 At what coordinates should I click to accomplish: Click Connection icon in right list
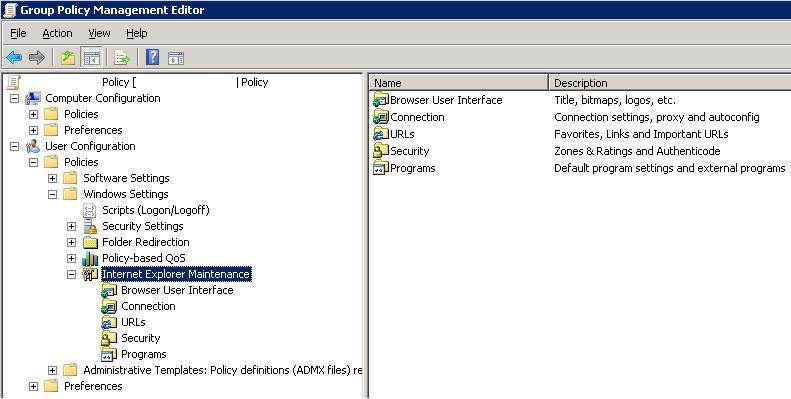tap(381, 117)
